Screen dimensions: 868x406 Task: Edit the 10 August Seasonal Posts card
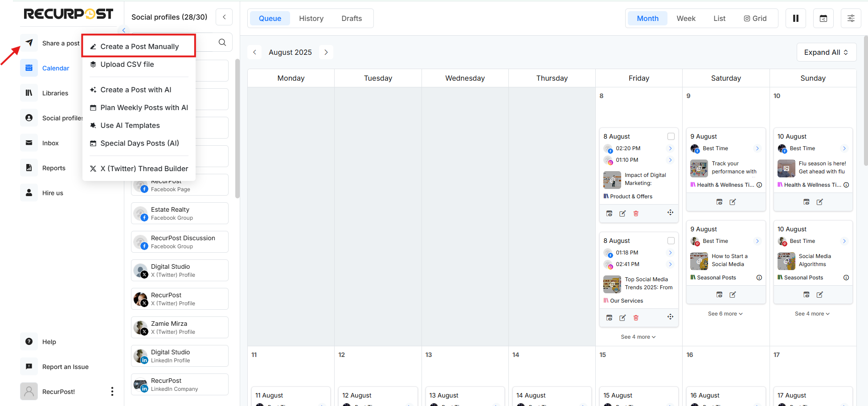[819, 295]
